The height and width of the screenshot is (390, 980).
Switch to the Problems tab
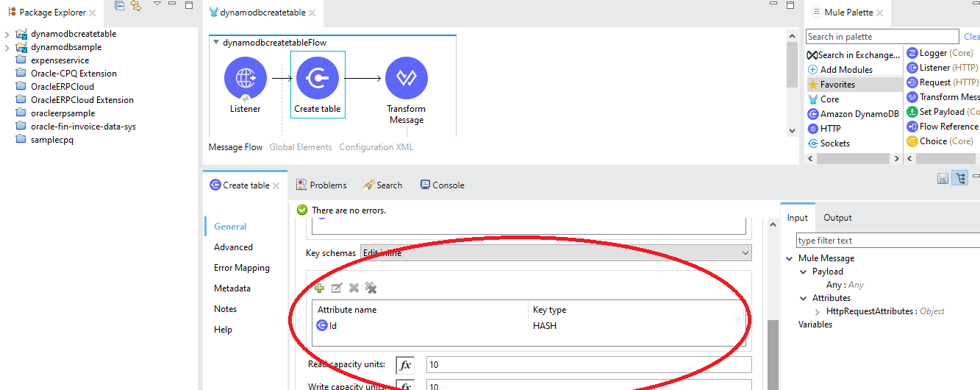pyautogui.click(x=321, y=185)
